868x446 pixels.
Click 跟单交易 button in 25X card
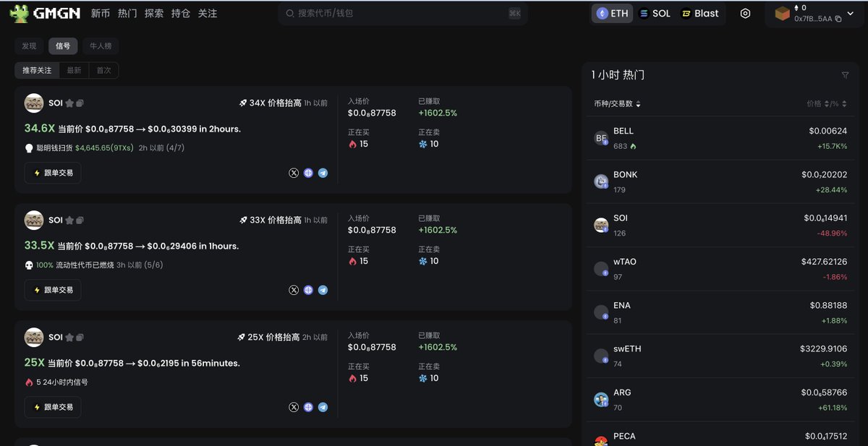pos(53,407)
